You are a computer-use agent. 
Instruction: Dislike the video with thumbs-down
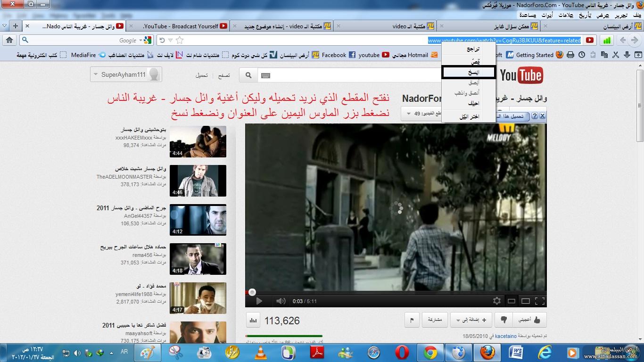pos(503,320)
